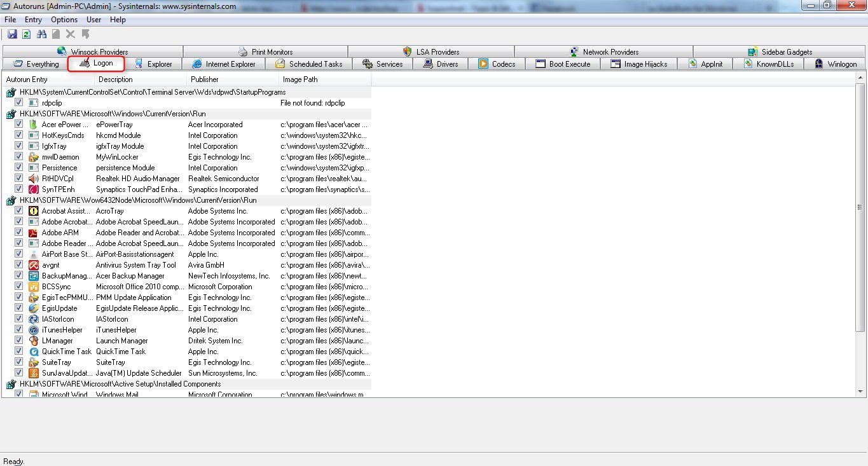868x466 pixels.
Task: Click the avgnt Avira icon
Action: click(34, 265)
